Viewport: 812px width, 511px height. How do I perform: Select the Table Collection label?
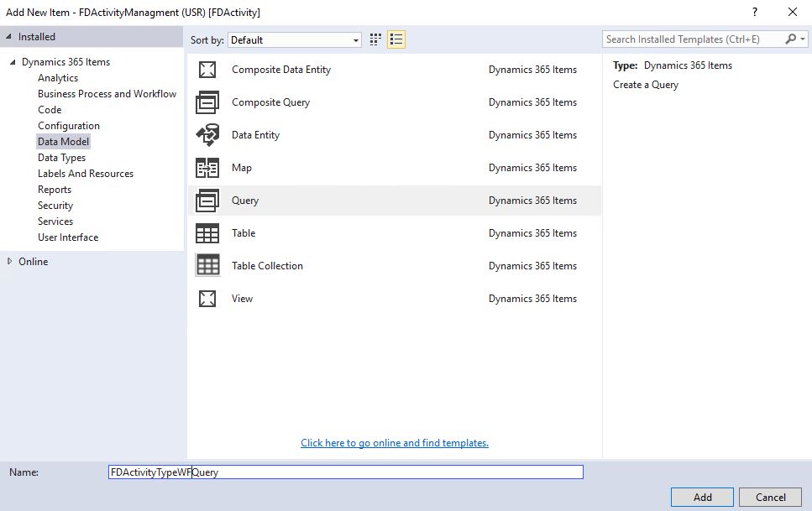pos(267,266)
